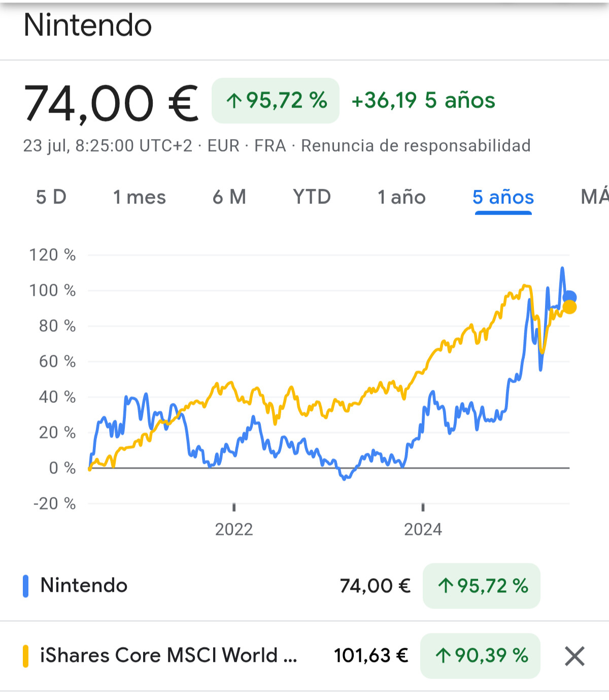Image resolution: width=609 pixels, height=700 pixels.
Task: Click the yellow iShares legend color marker
Action: 26,656
